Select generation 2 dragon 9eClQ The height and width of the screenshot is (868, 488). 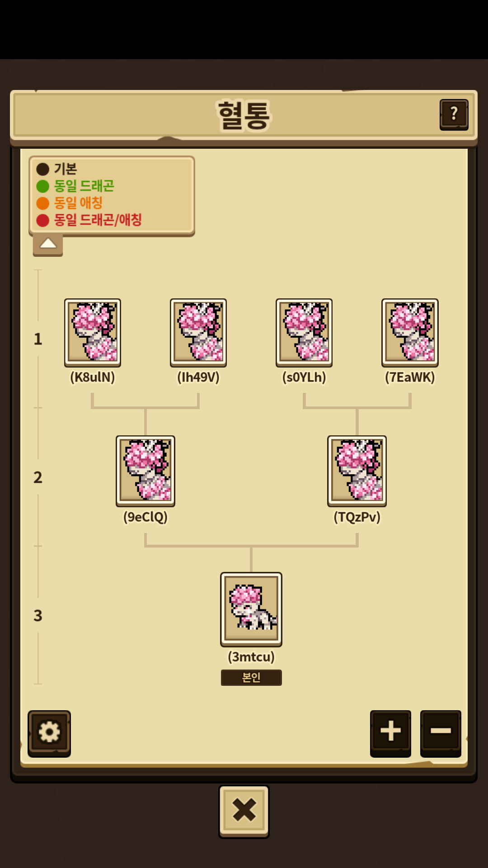(145, 471)
